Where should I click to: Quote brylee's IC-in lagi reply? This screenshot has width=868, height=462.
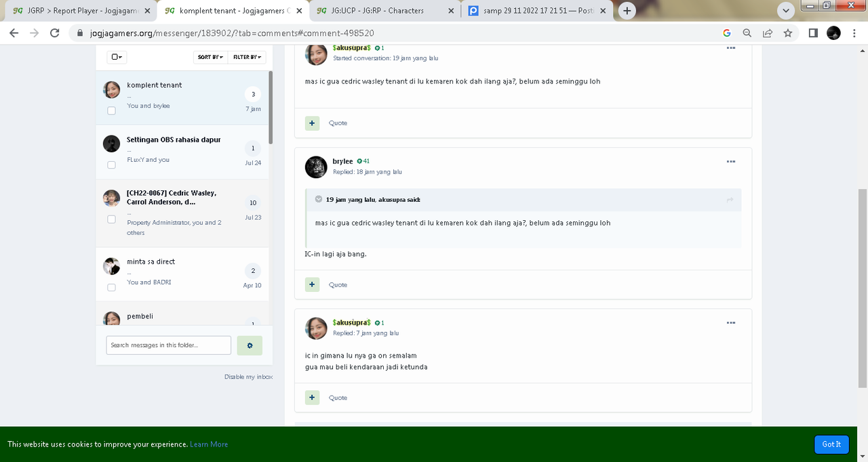pyautogui.click(x=338, y=285)
